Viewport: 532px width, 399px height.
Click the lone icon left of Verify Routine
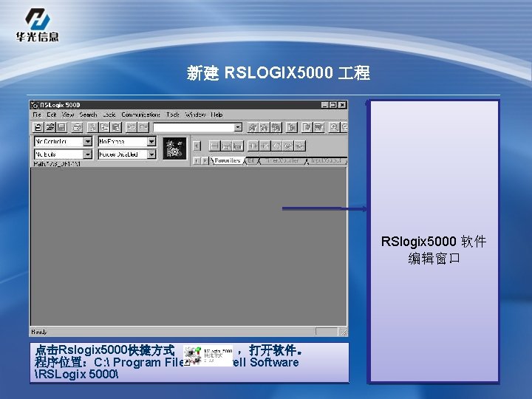point(291,127)
